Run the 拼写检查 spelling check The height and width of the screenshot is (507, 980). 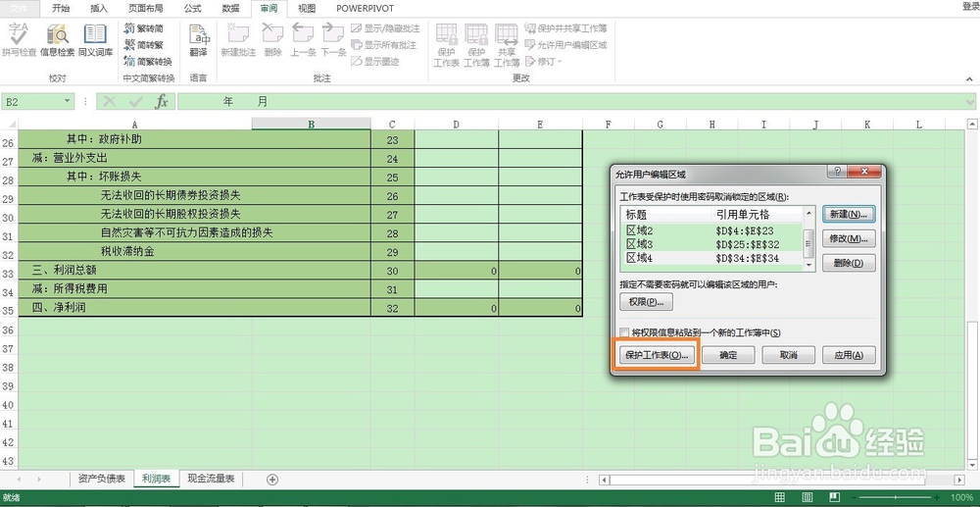coord(19,40)
